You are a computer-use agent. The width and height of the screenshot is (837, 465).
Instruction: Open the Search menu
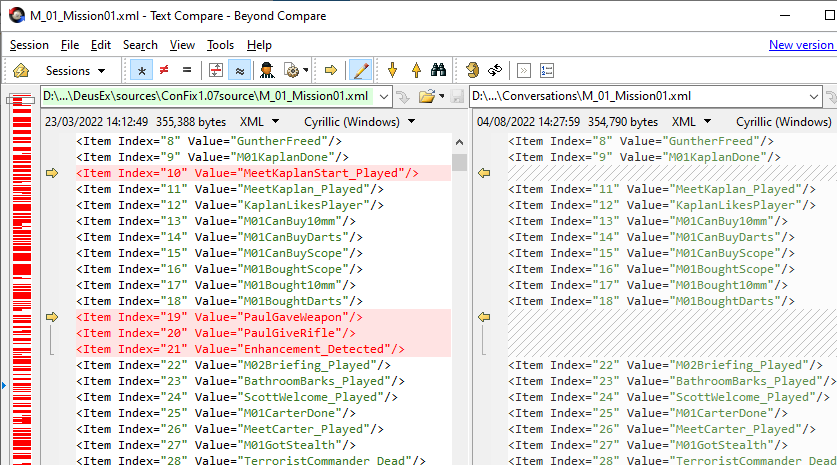140,45
